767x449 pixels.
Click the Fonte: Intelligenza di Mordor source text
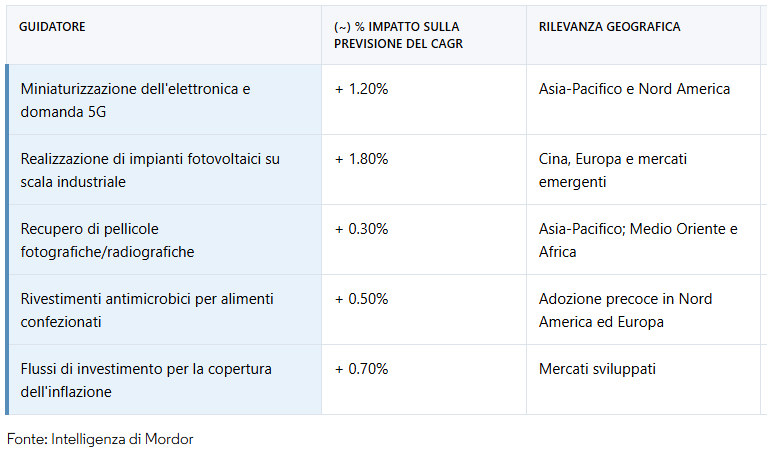pyautogui.click(x=100, y=438)
